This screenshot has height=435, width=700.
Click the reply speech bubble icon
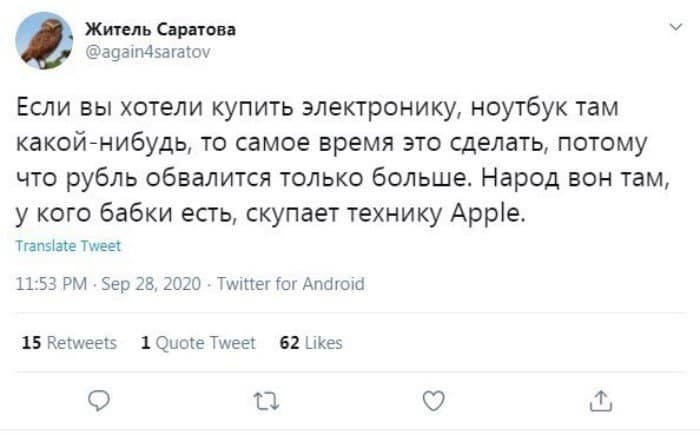point(99,400)
